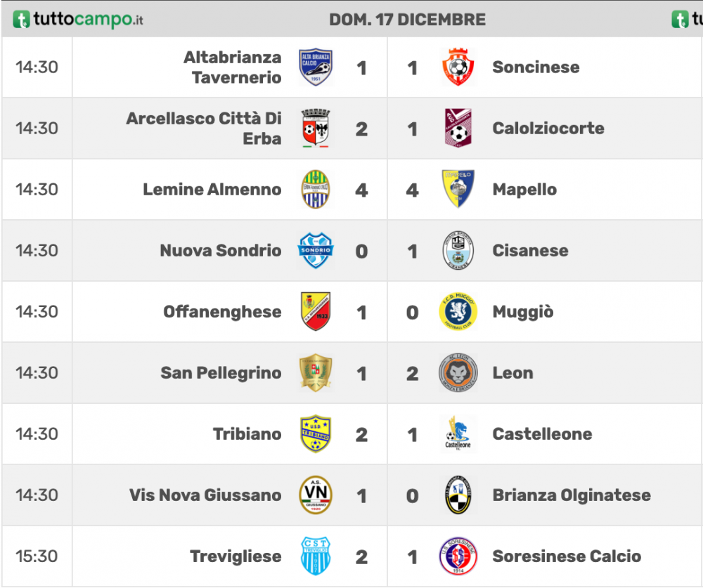
Task: Open the Muggiò football club badge
Action: pos(458,311)
